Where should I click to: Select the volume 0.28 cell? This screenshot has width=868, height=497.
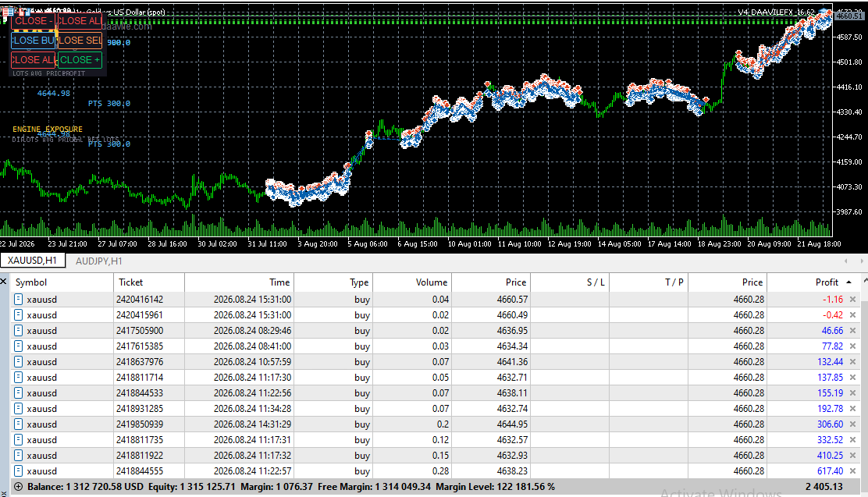(x=412, y=471)
